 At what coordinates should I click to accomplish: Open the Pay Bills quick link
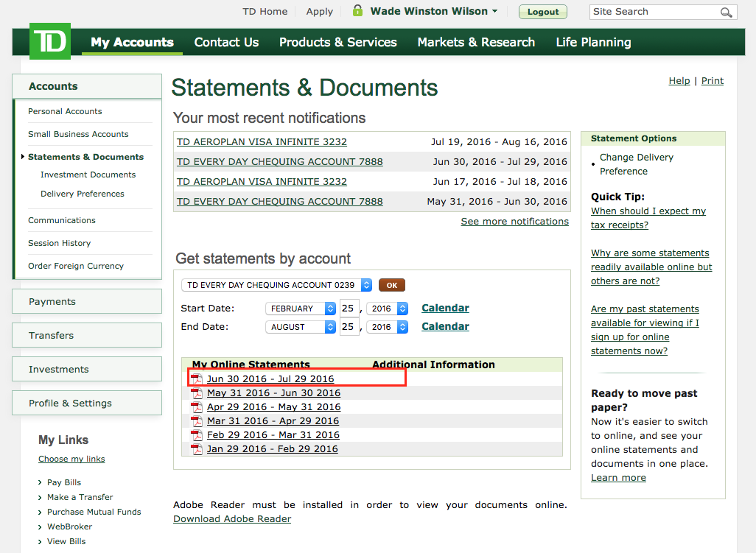[x=64, y=482]
